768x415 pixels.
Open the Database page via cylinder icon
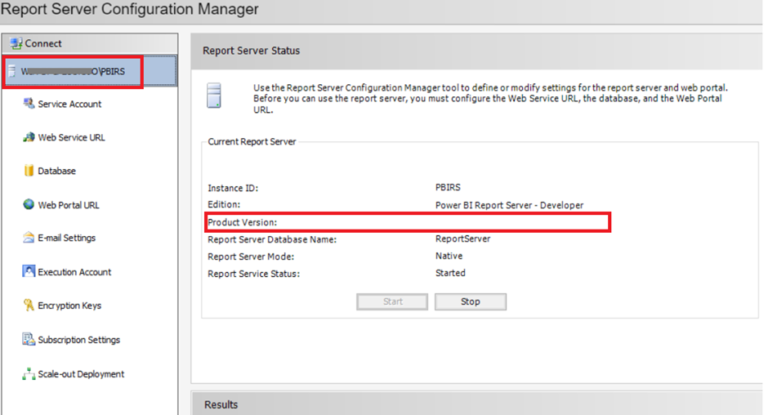29,171
